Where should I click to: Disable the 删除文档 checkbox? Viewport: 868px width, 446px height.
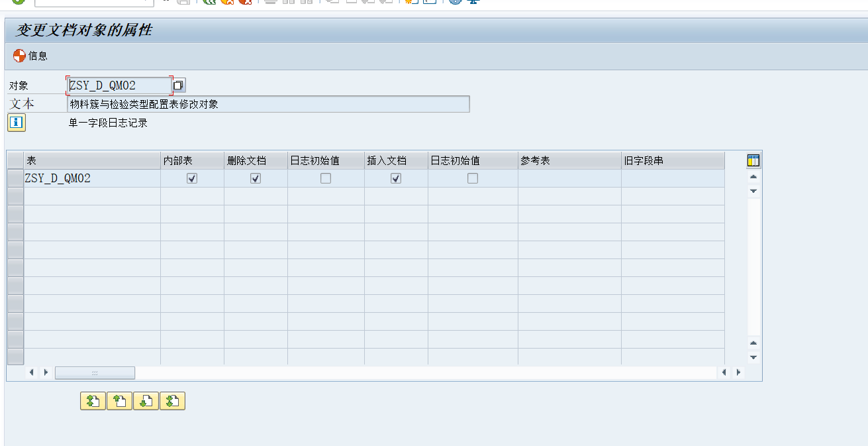[x=255, y=178]
